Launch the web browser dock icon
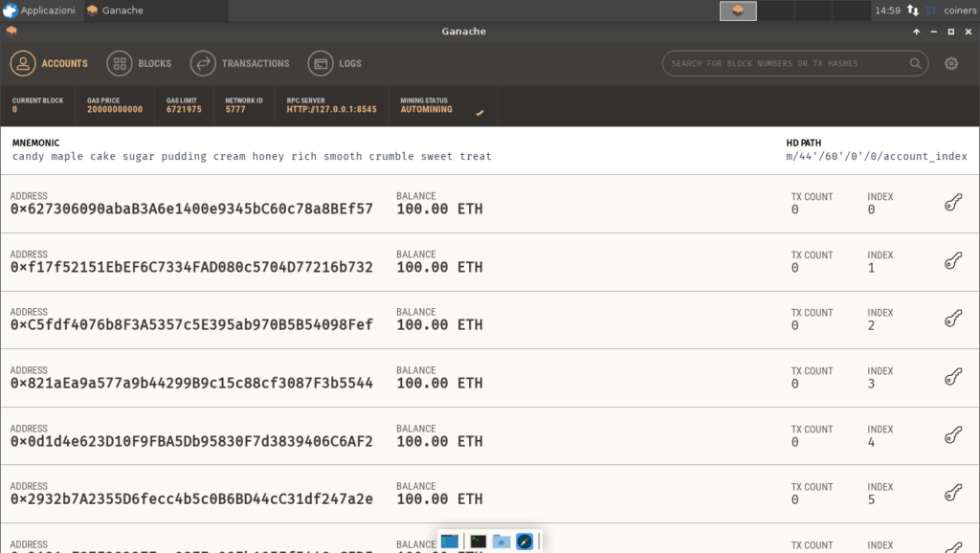 [524, 542]
